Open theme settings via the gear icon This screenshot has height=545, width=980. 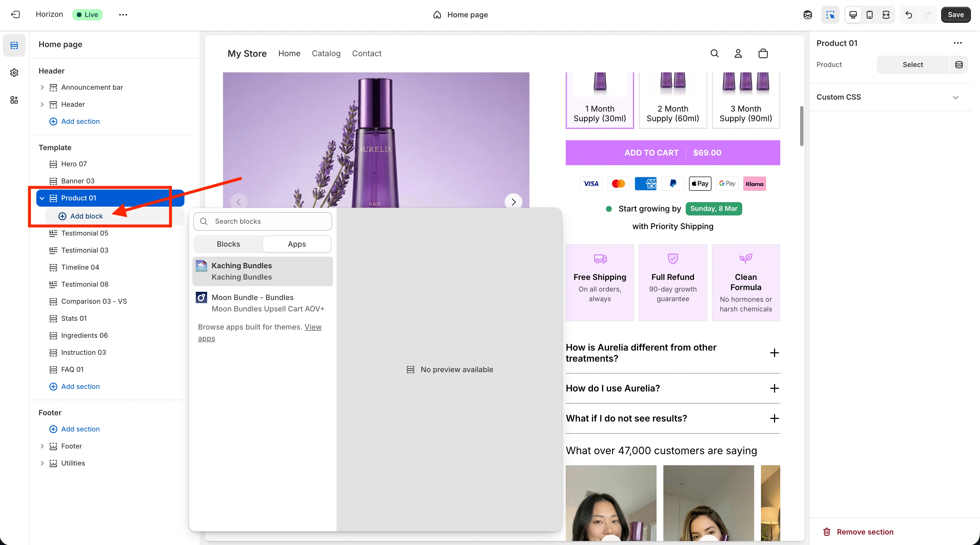(x=14, y=73)
